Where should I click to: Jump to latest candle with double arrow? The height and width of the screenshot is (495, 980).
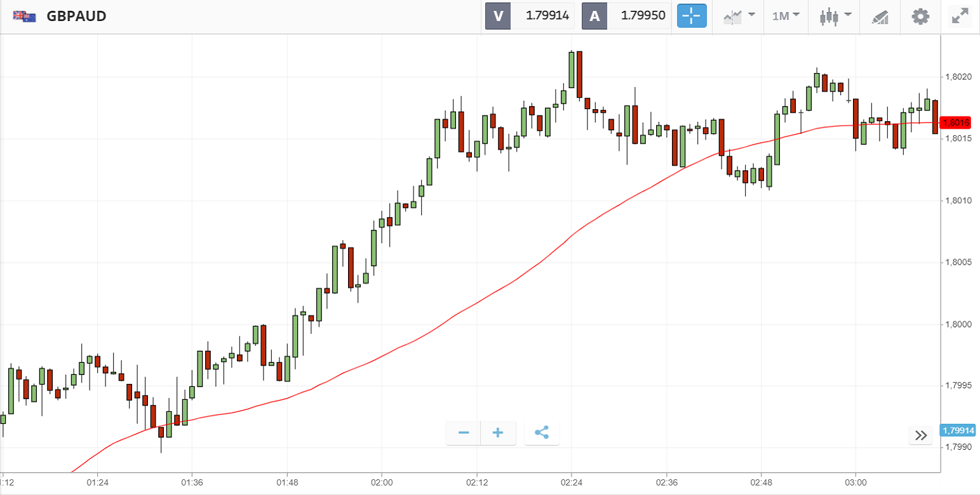coord(921,435)
